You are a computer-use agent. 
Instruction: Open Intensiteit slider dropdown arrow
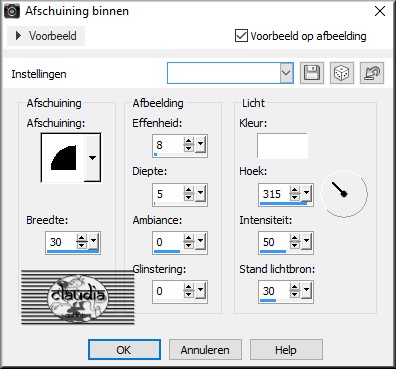click(x=306, y=241)
